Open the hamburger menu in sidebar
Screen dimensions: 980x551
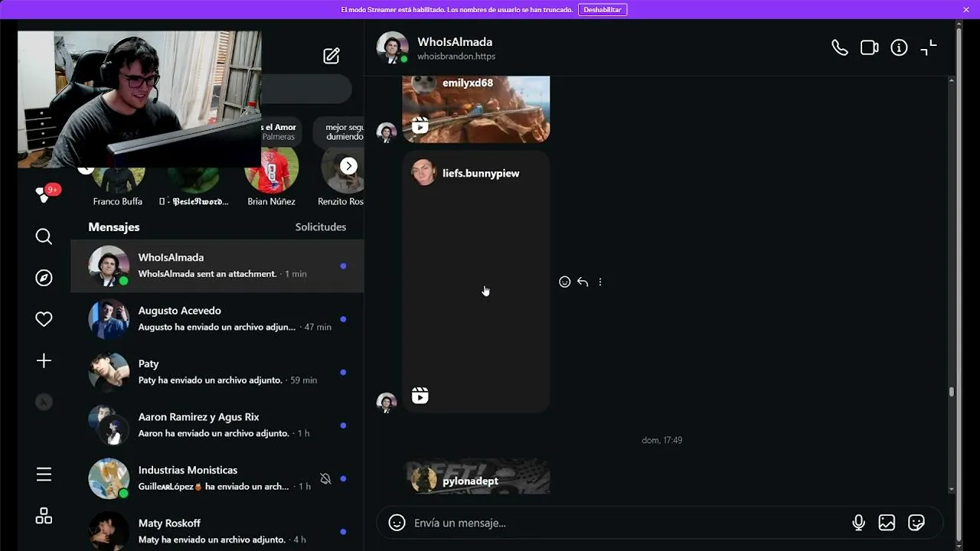tap(44, 474)
